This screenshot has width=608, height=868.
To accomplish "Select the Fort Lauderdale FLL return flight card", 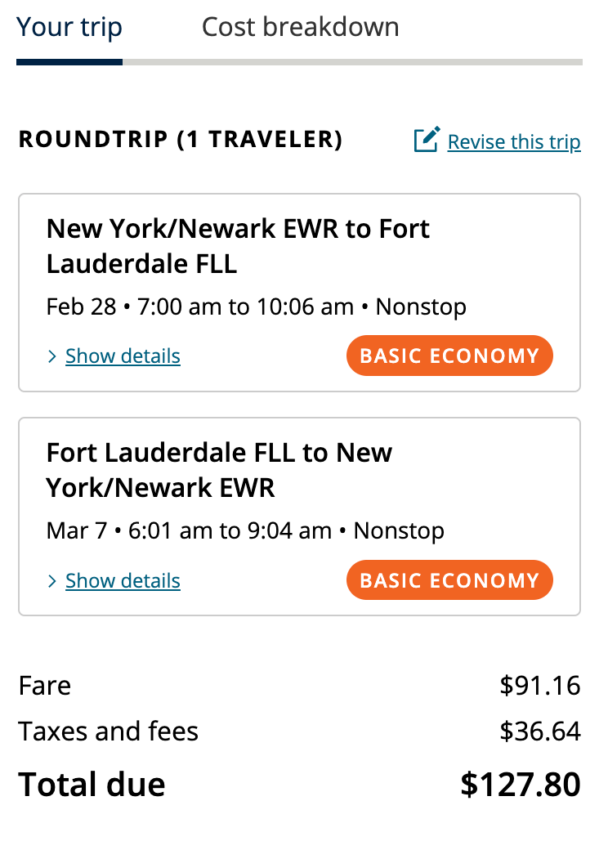I will coord(300,515).
